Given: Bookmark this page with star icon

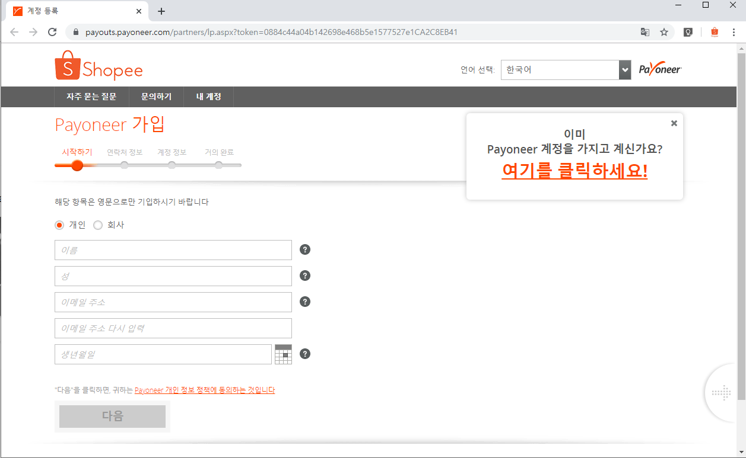Looking at the screenshot, I should coord(664,32).
